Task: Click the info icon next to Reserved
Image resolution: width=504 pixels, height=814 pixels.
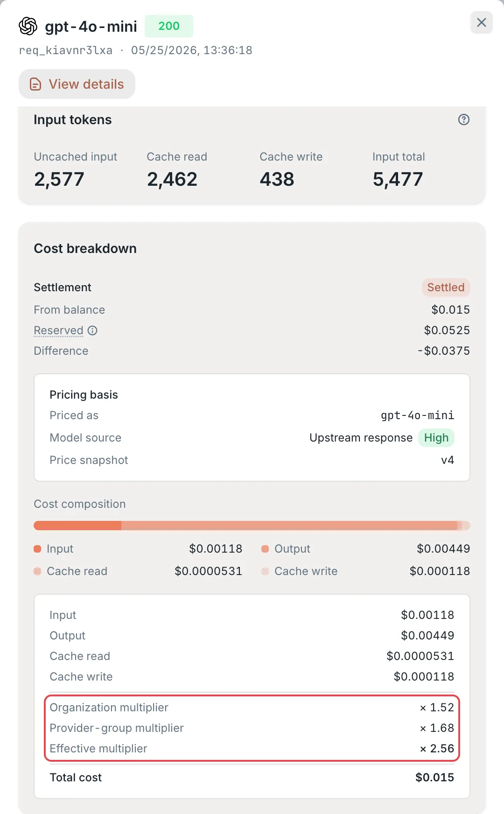Action: tap(92, 330)
